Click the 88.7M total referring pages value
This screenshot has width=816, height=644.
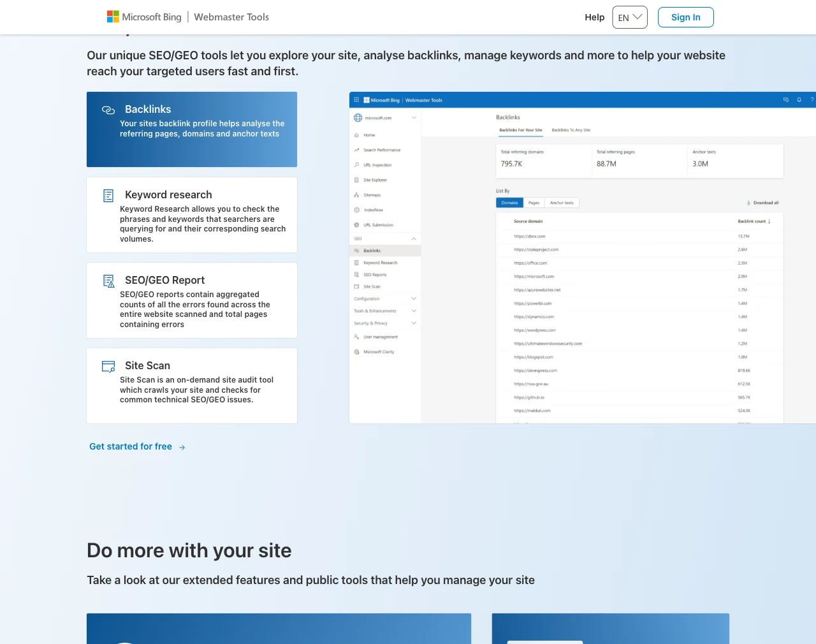tap(606, 164)
